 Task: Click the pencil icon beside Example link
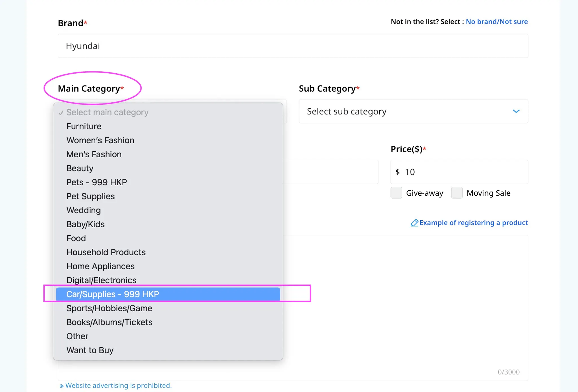pyautogui.click(x=414, y=223)
